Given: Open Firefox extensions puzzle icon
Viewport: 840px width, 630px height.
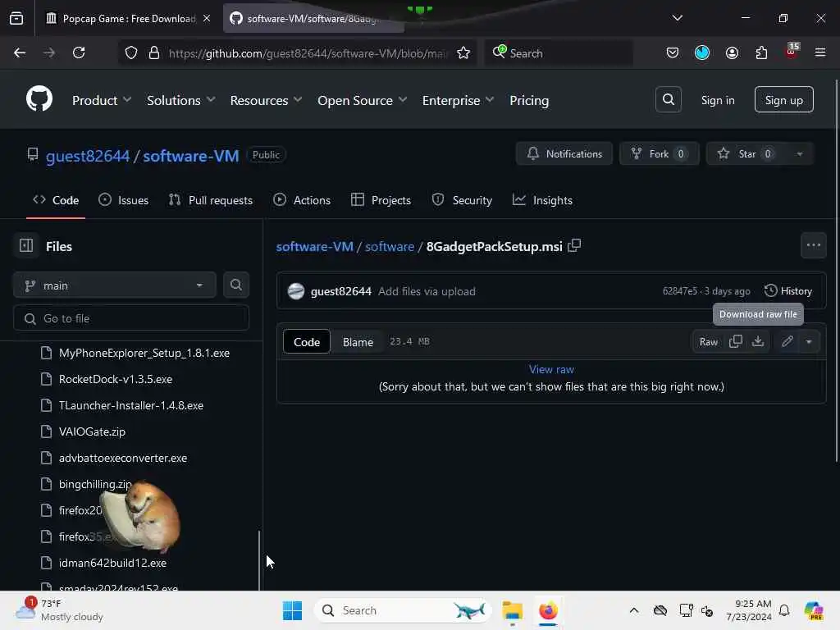Looking at the screenshot, I should coord(761,53).
